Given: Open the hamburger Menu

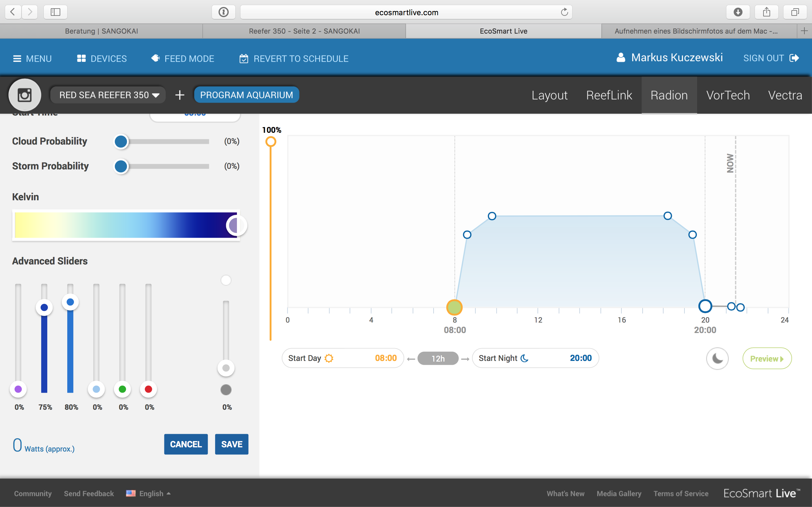Looking at the screenshot, I should point(32,58).
